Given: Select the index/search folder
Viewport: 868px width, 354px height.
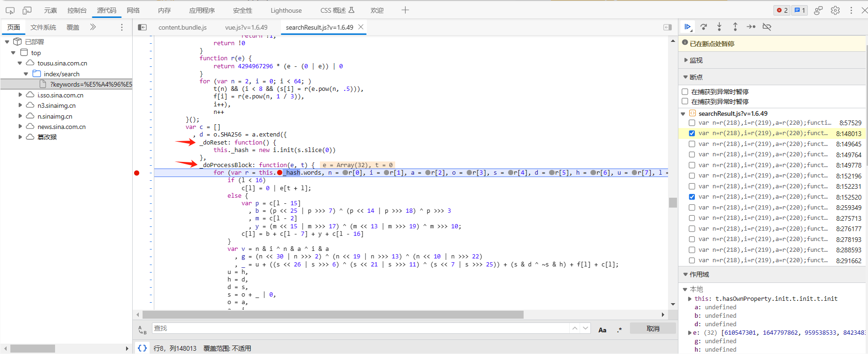Looking at the screenshot, I should tap(62, 74).
